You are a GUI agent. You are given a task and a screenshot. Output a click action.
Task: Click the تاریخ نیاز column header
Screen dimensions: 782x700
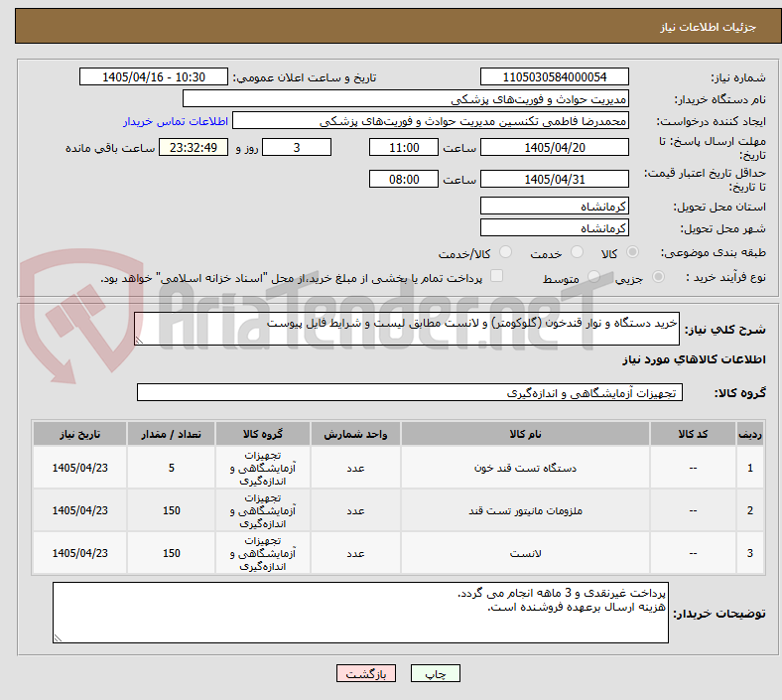79,434
